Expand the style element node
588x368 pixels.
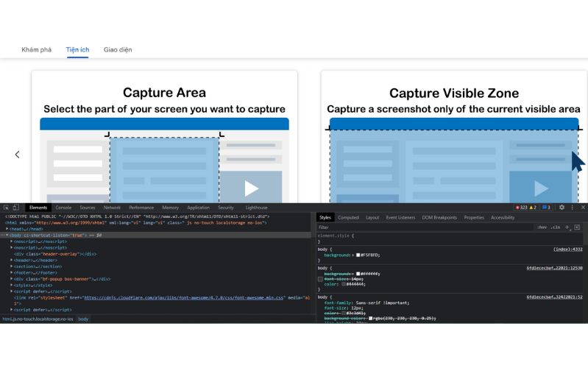pyautogui.click(x=12, y=285)
